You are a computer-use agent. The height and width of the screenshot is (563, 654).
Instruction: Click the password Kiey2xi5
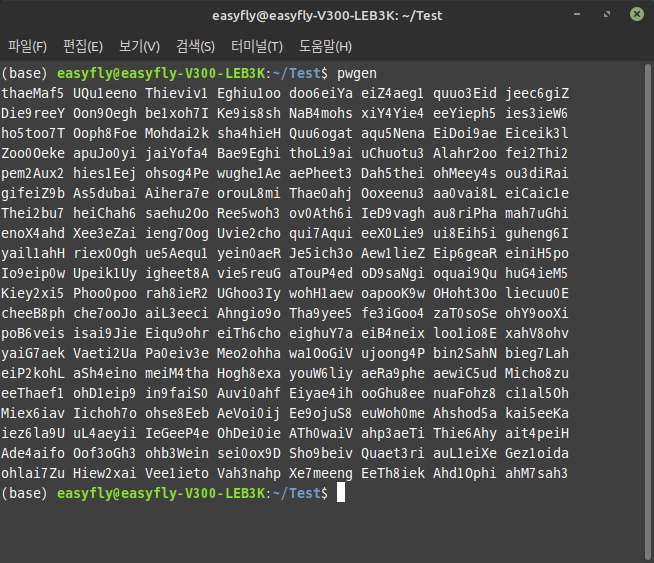[33, 294]
